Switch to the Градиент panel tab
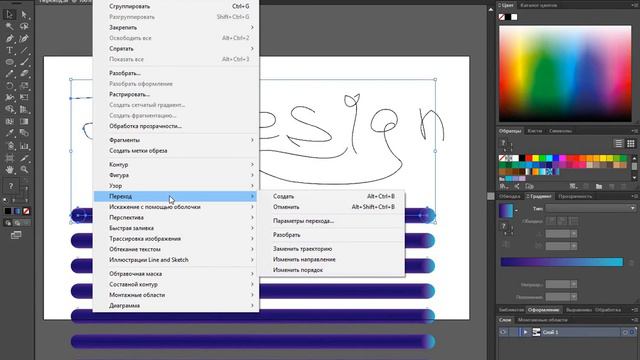The height and width of the screenshot is (360, 640). [x=539, y=196]
